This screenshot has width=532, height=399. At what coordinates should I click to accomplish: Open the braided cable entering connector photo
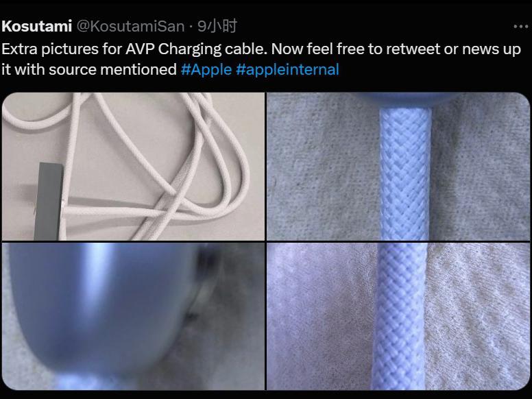(398, 166)
